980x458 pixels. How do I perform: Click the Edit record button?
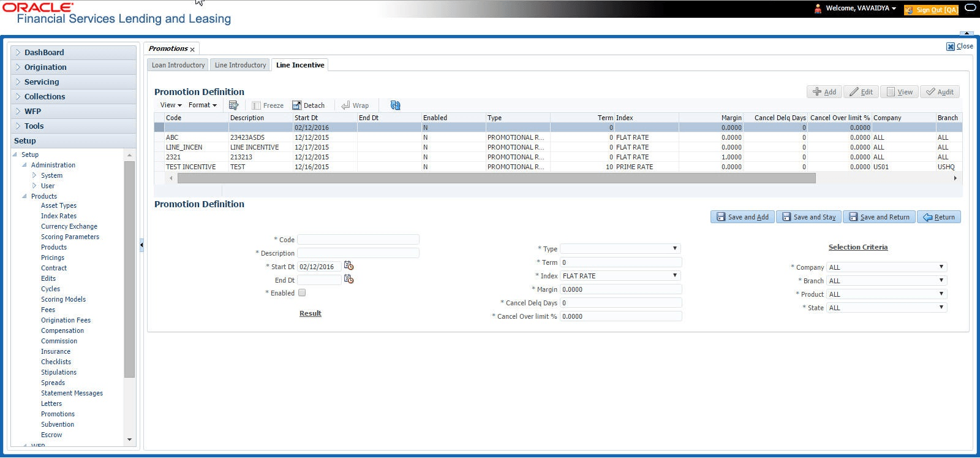(861, 92)
